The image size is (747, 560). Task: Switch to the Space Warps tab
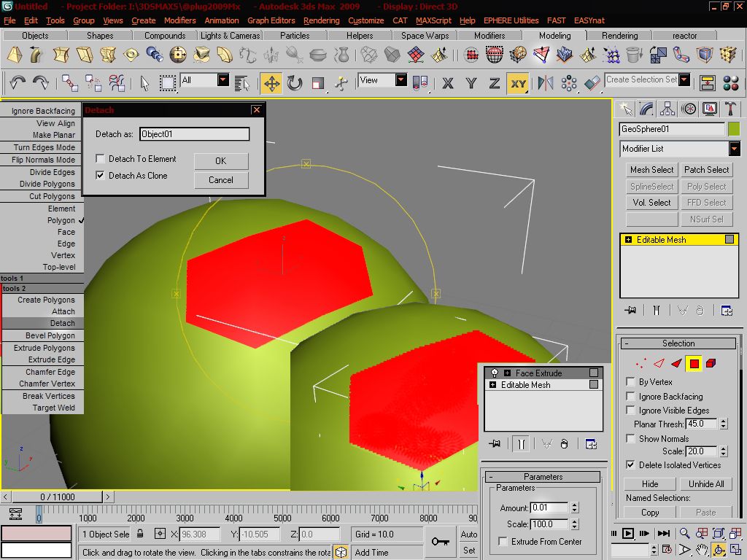425,36
